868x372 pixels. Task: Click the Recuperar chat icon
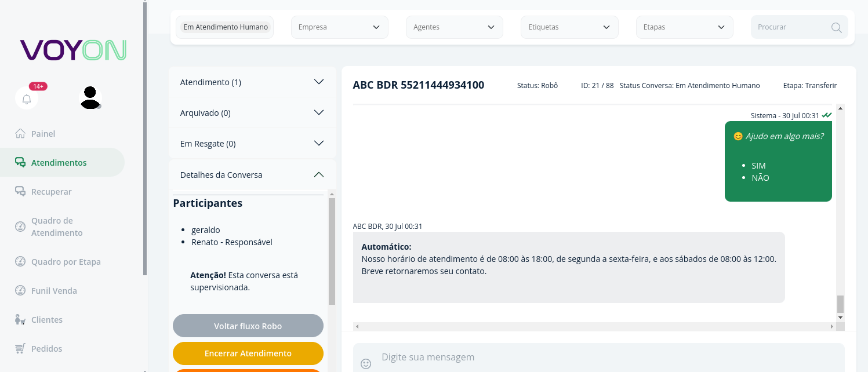coord(20,191)
